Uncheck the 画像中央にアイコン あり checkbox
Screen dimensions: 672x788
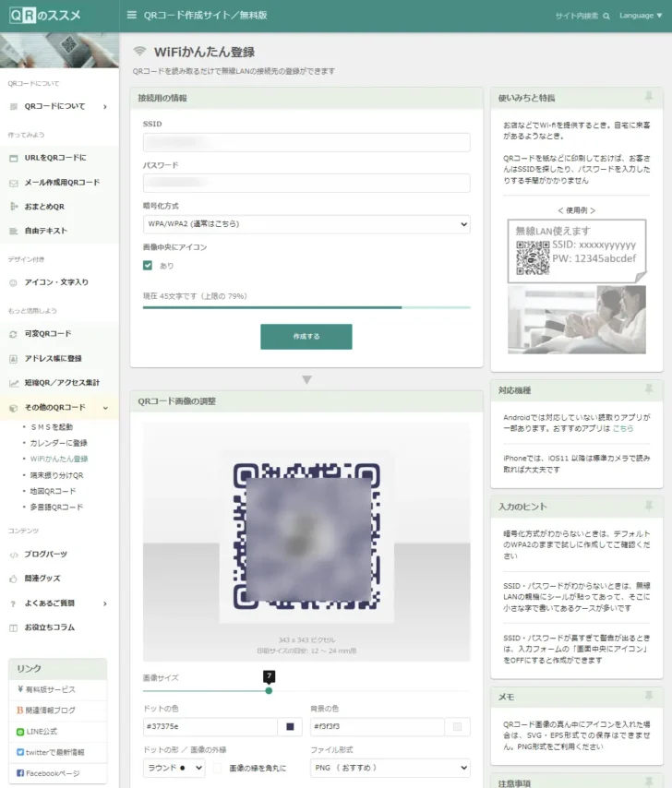point(148,266)
